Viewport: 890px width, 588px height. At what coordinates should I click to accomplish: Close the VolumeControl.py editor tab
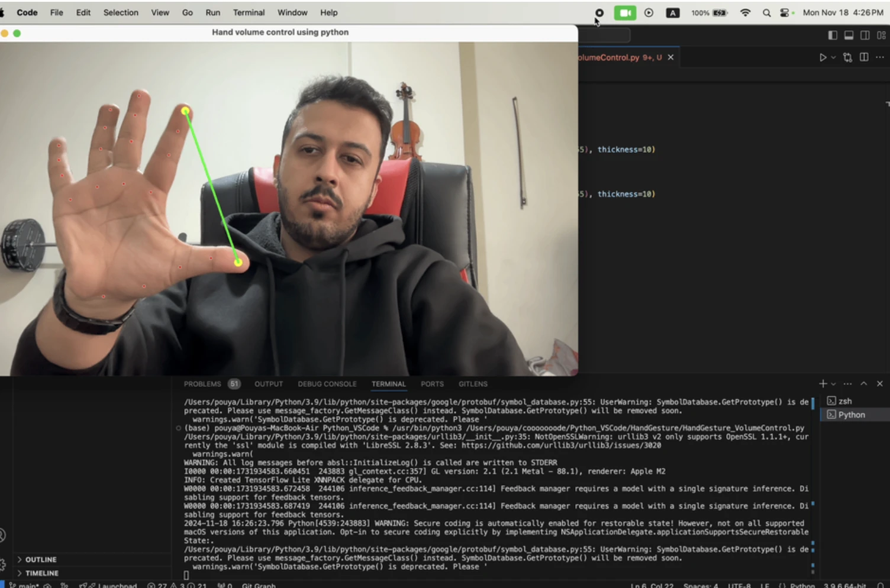click(x=670, y=57)
